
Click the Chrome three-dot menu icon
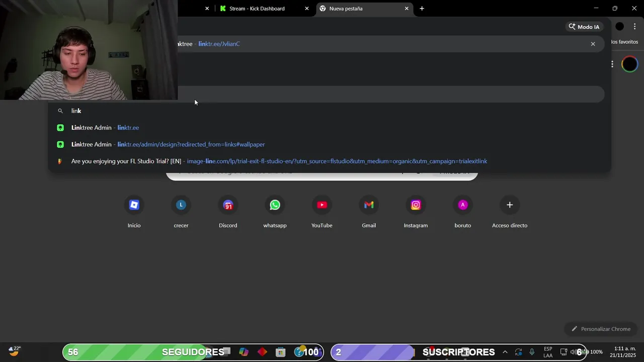point(635,27)
